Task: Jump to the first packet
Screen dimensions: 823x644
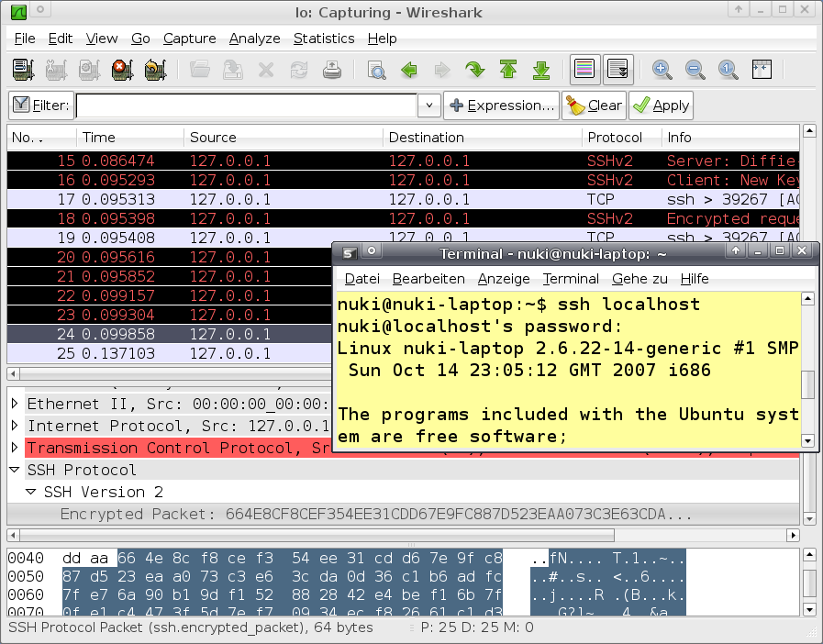Action: tap(508, 70)
